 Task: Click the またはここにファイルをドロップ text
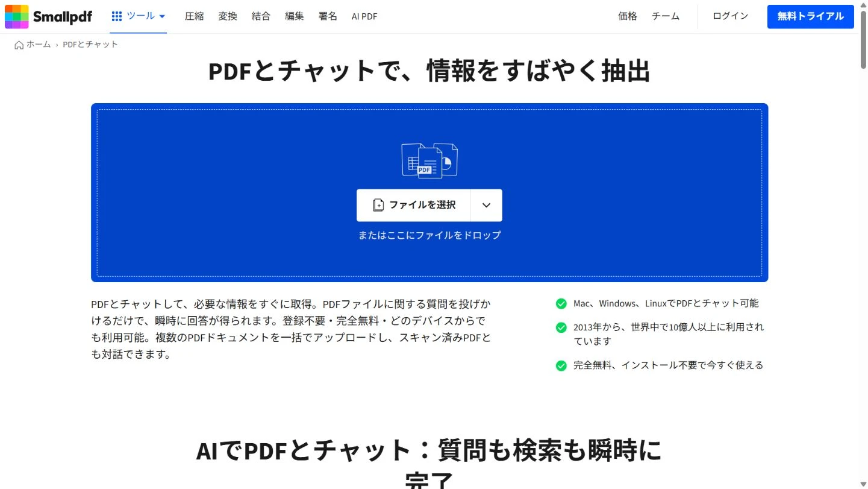tap(429, 235)
